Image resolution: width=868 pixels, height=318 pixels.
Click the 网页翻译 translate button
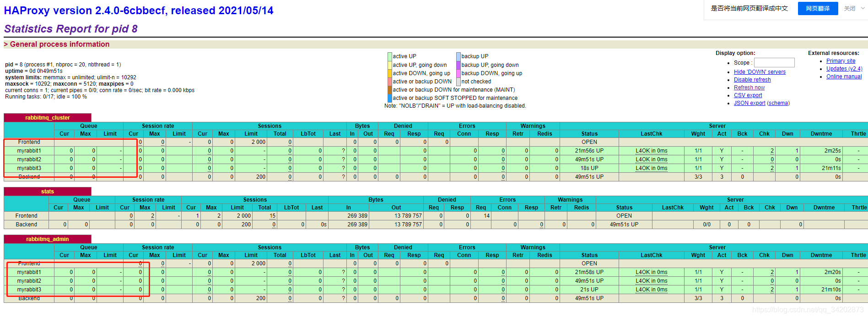[818, 9]
